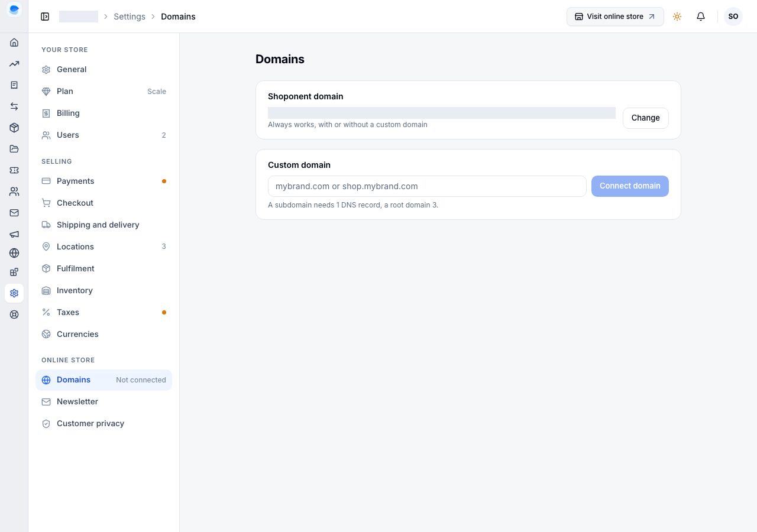The image size is (757, 532).
Task: Click the Change button
Action: pos(645,118)
